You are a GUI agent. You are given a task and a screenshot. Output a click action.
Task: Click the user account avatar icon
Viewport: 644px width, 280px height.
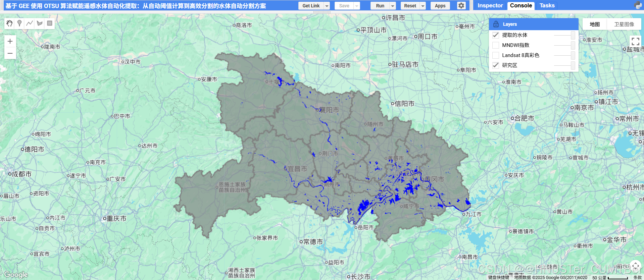638,5
